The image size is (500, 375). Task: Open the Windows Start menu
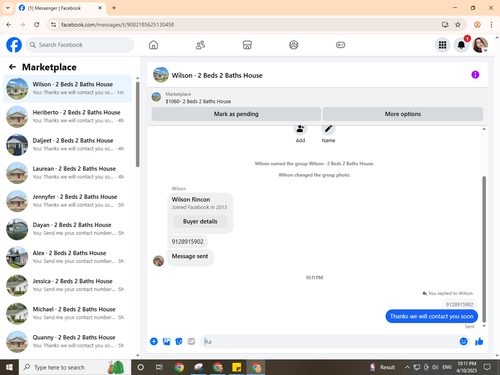[9, 367]
